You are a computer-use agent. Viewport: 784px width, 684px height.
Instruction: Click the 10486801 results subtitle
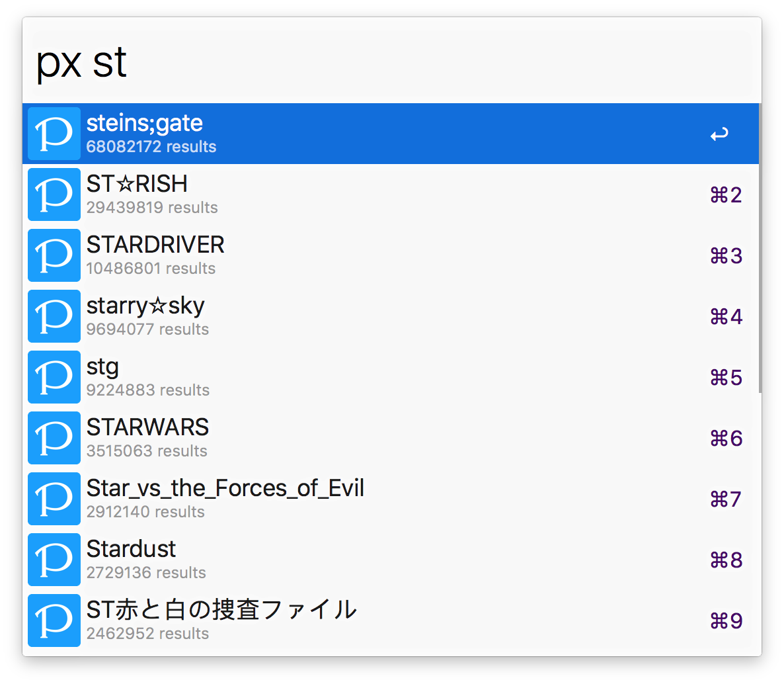point(151,269)
